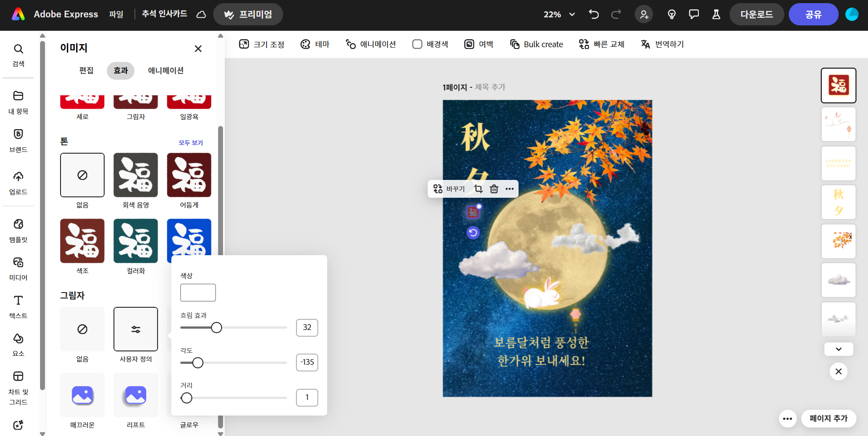Delete the selected image with trash icon
The width and height of the screenshot is (868, 436).
coord(494,189)
